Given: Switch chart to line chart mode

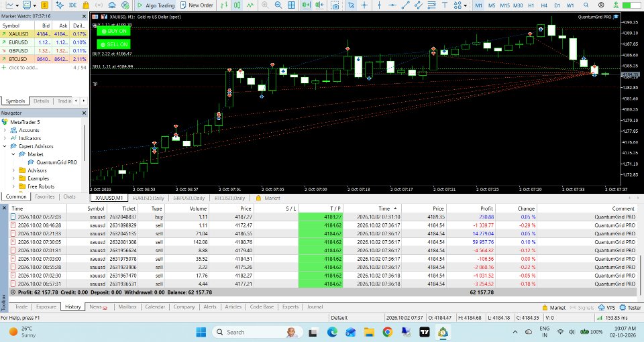Looking at the screenshot, I should coord(250,5).
